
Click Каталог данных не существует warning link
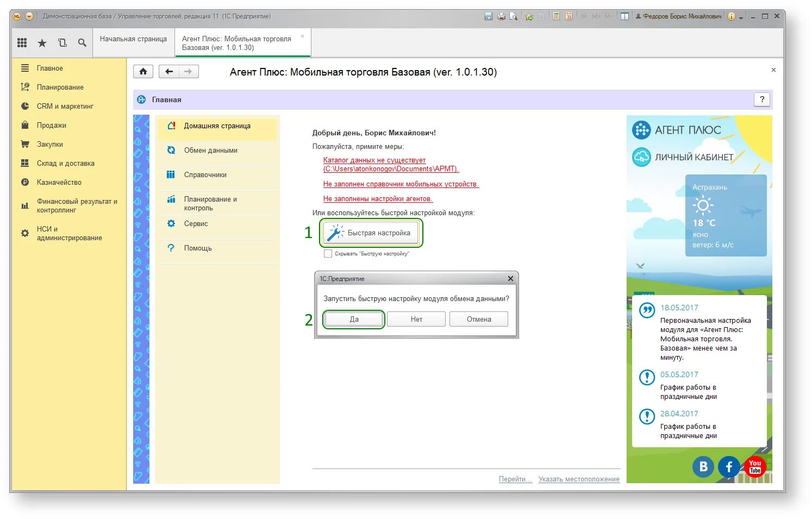tap(391, 165)
